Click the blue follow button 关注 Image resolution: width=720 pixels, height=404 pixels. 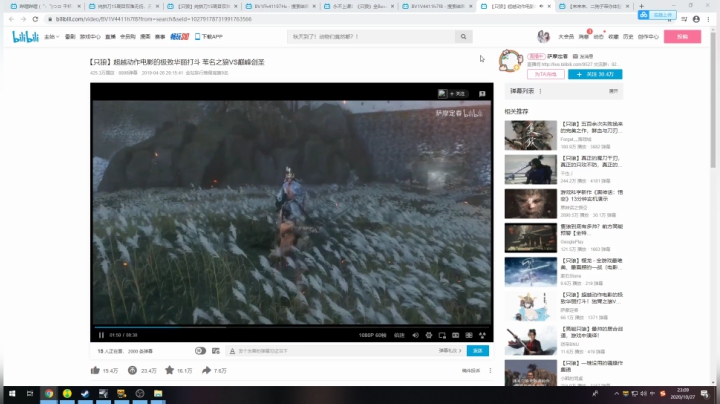[595, 74]
